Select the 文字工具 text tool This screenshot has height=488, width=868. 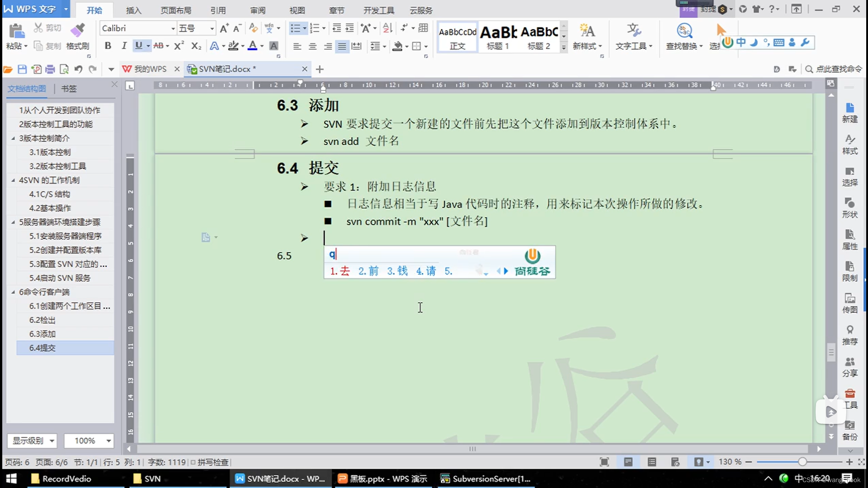point(633,36)
